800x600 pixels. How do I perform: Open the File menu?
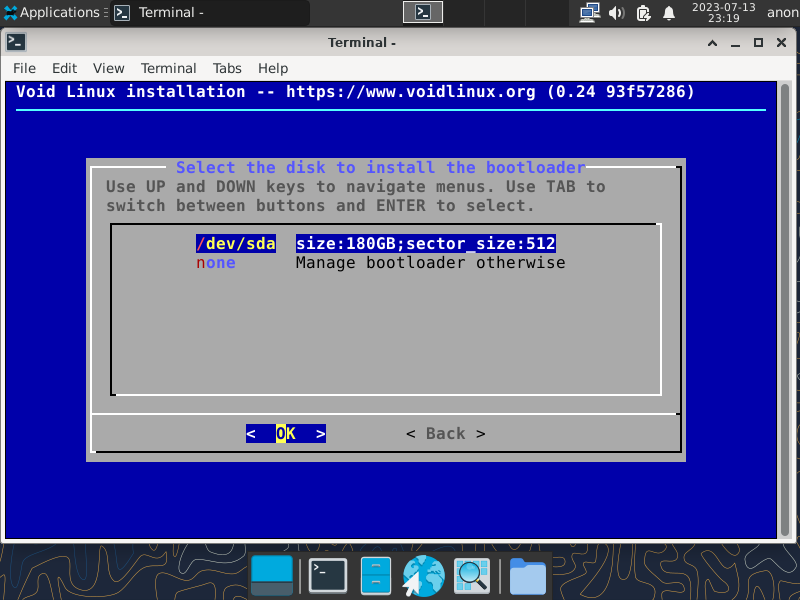[24, 68]
